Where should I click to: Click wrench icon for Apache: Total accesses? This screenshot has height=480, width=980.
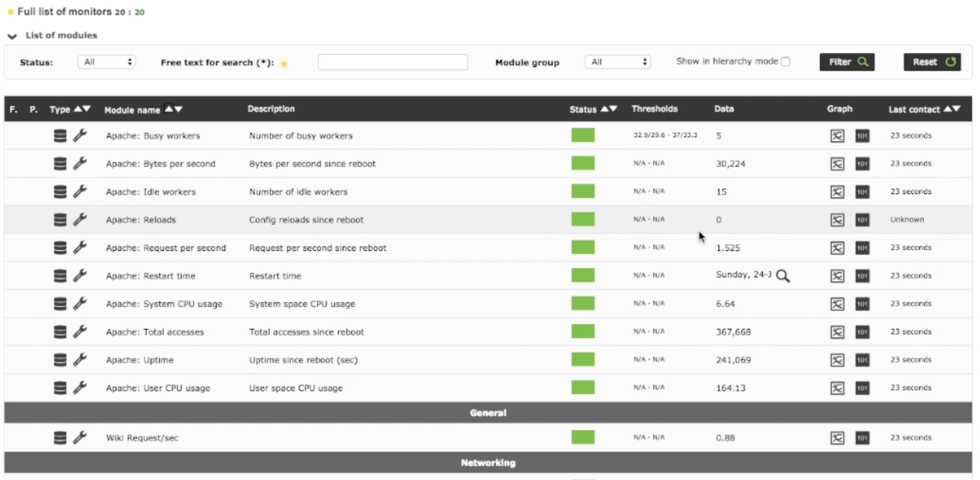[x=80, y=332]
